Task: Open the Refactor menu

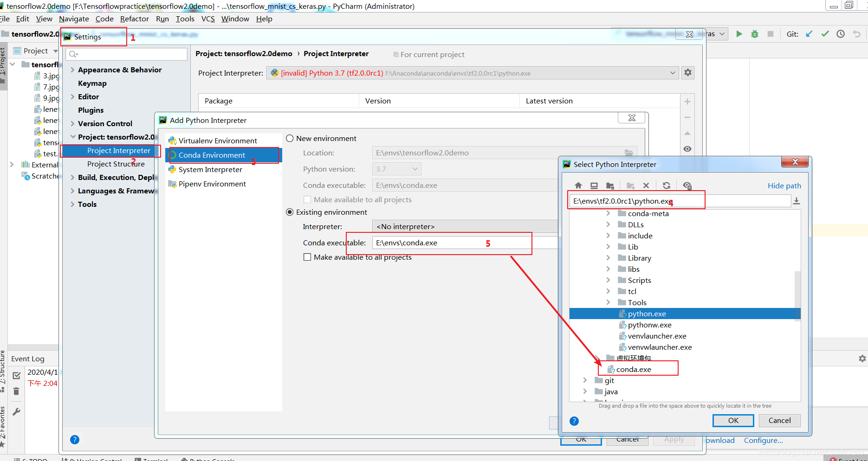Action: pyautogui.click(x=134, y=19)
